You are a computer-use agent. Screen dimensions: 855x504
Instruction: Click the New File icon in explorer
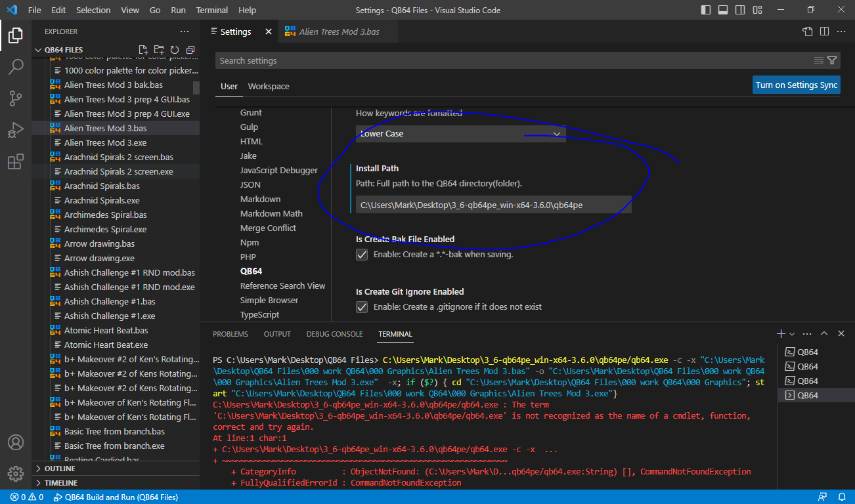point(143,50)
